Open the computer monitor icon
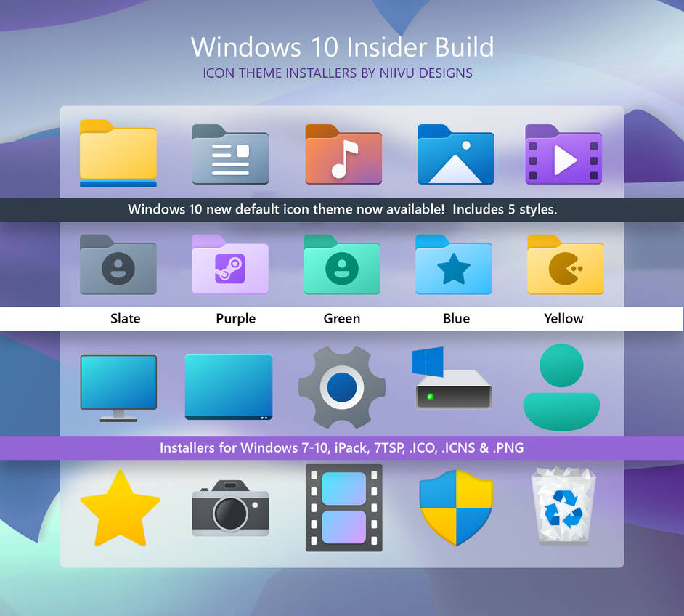 tap(118, 389)
